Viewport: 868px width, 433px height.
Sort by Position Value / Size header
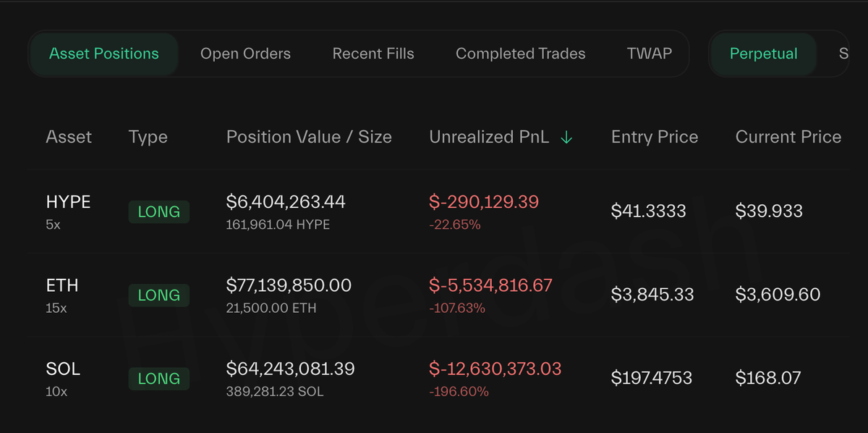click(x=309, y=137)
